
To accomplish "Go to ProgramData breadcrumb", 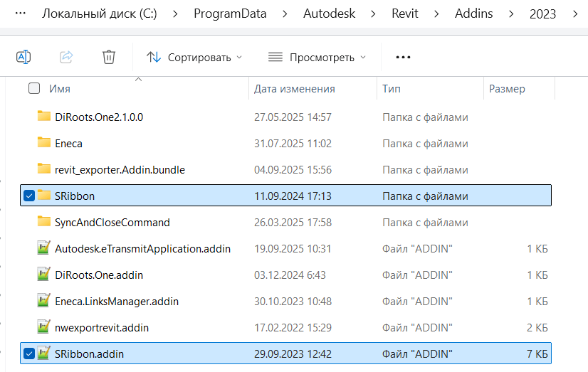I will point(230,14).
